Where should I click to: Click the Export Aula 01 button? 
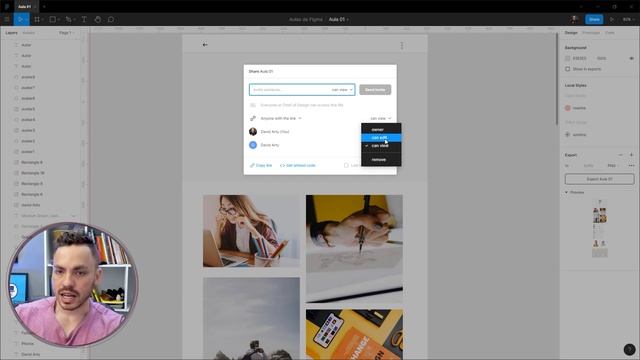[x=599, y=179]
